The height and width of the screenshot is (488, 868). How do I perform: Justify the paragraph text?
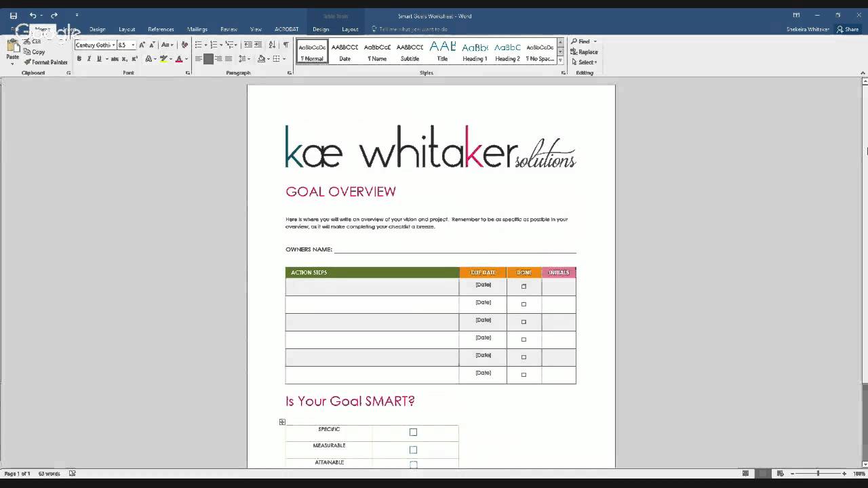point(229,59)
